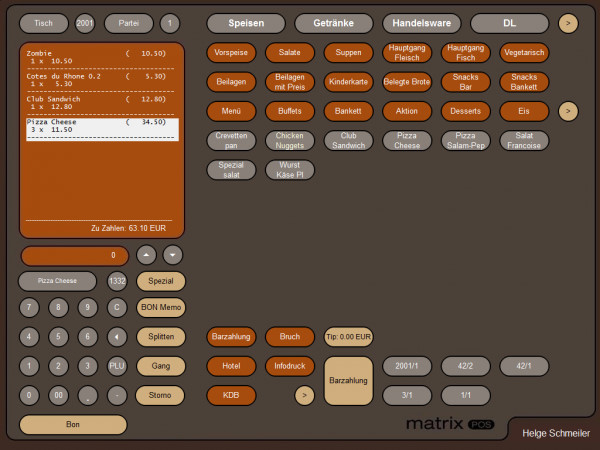Tap the double zero 00 key
This screenshot has height=450, width=600.
pos(58,395)
